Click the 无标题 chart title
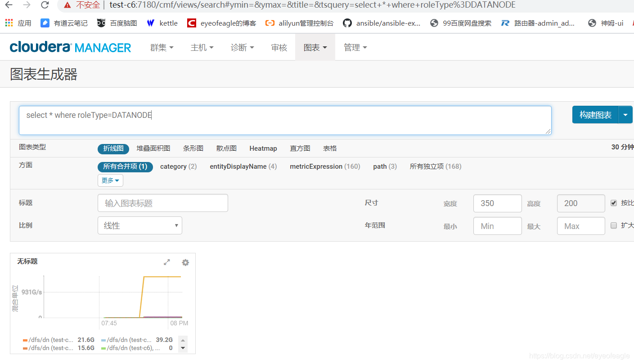The height and width of the screenshot is (364, 634). [x=27, y=261]
